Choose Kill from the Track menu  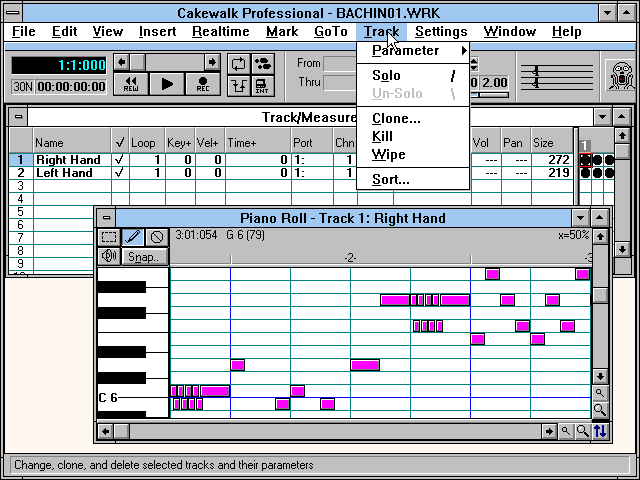coord(413,136)
